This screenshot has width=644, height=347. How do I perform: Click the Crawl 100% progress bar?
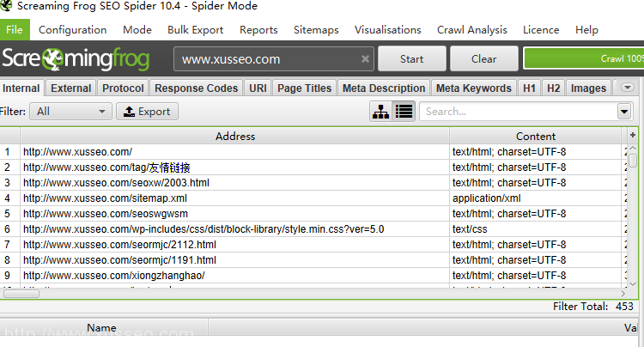coord(583,58)
